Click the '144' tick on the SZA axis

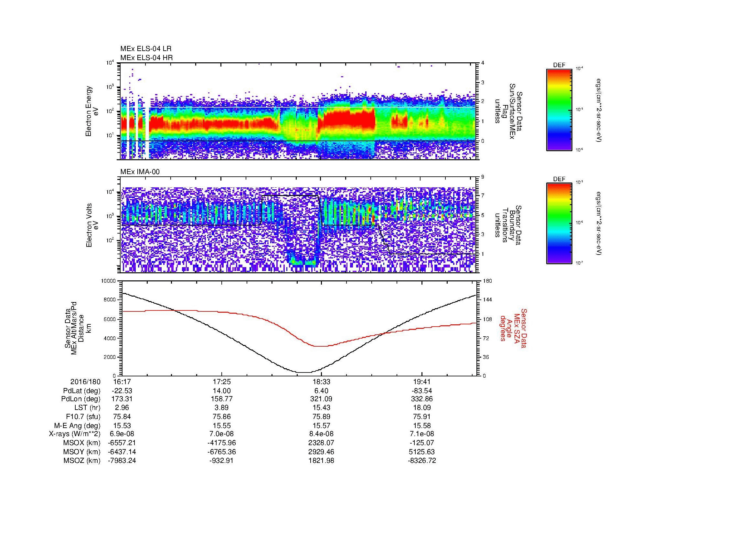click(x=487, y=300)
